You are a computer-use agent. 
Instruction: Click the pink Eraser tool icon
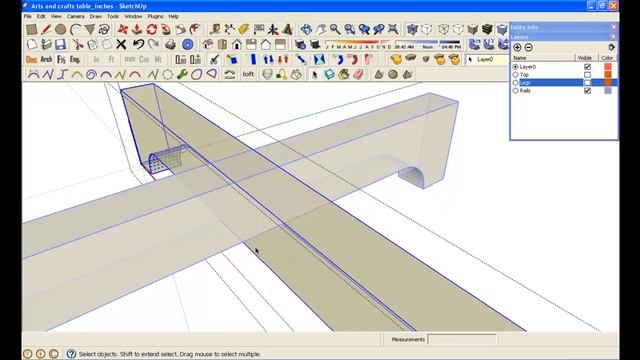[358, 74]
